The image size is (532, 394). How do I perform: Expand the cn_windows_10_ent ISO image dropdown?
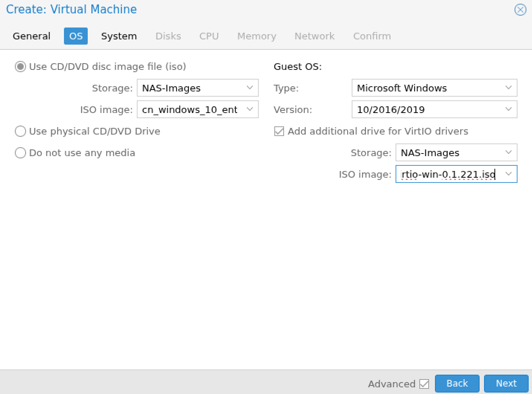[x=249, y=110]
